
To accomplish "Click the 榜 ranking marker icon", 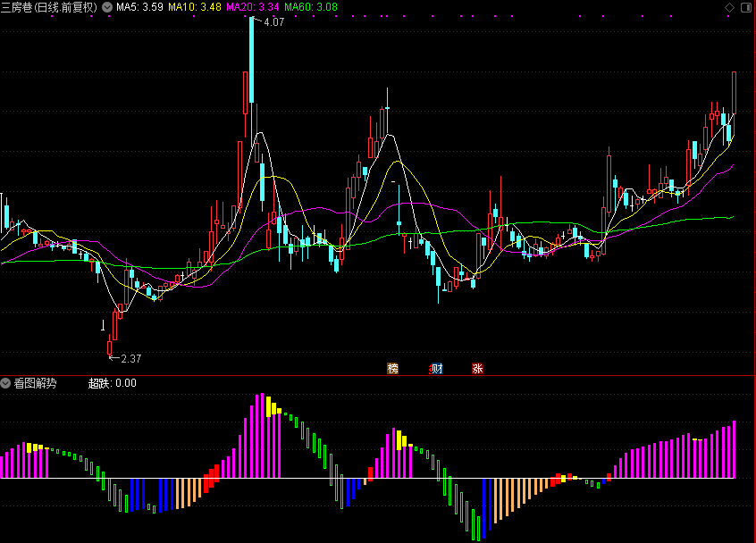I will 393,369.
